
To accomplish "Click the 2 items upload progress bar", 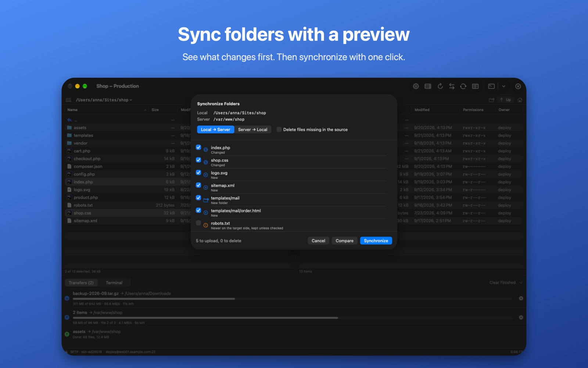I will tap(293, 318).
